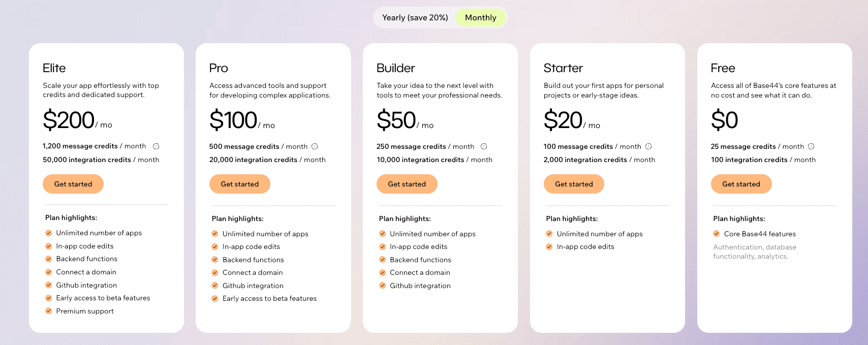Click the Pro plan title

pos(219,68)
